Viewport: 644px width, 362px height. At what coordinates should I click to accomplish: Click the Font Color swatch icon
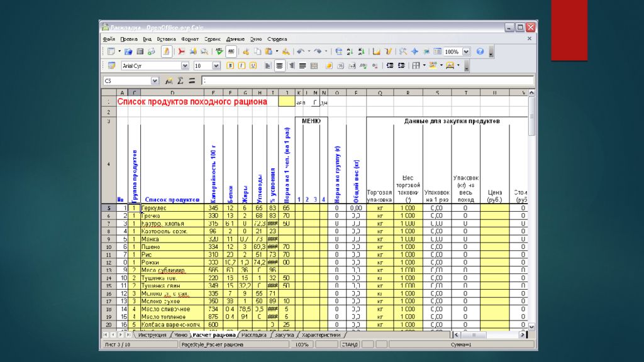(450, 65)
